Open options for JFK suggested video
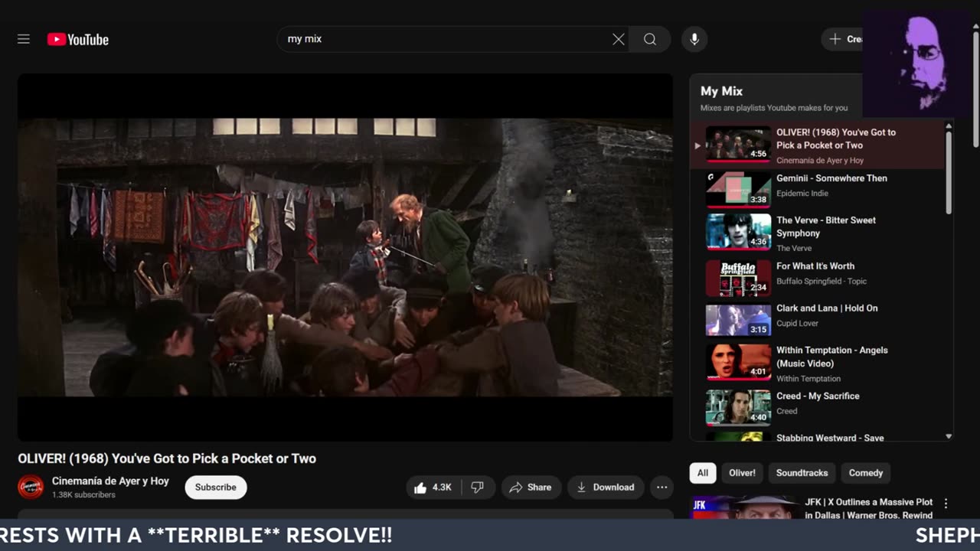 (x=946, y=504)
